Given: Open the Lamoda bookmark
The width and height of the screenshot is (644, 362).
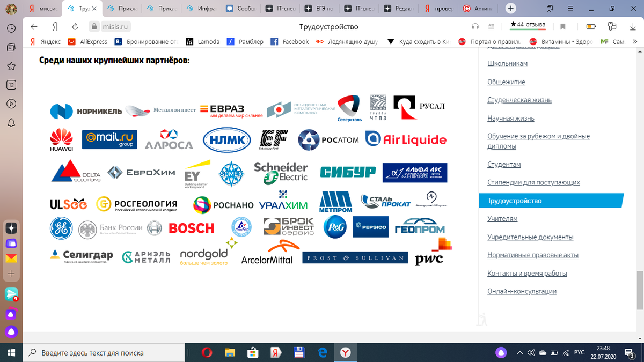Looking at the screenshot, I should pos(203,41).
